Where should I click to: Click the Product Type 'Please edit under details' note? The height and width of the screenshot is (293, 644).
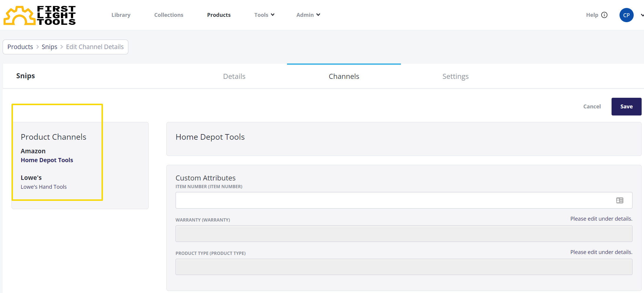(601, 252)
